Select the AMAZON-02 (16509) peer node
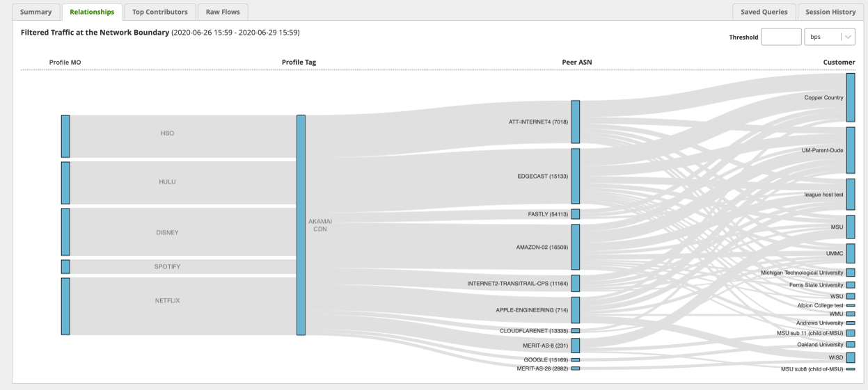The width and height of the screenshot is (868, 390). pos(576,247)
